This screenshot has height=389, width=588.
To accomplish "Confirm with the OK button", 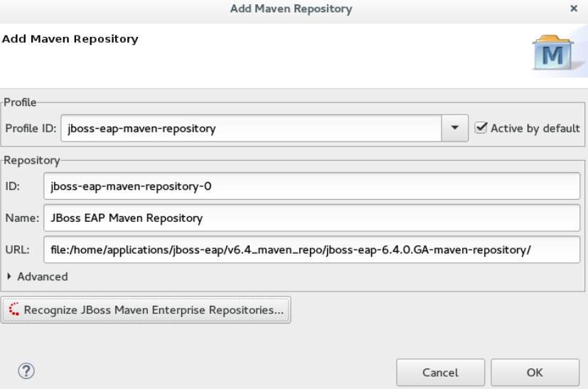I will (x=535, y=372).
